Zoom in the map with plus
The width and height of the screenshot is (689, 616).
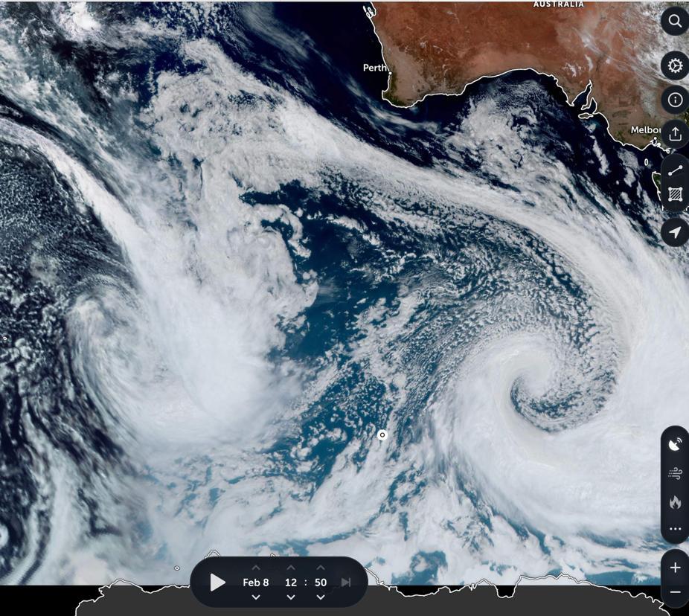[x=674, y=568]
